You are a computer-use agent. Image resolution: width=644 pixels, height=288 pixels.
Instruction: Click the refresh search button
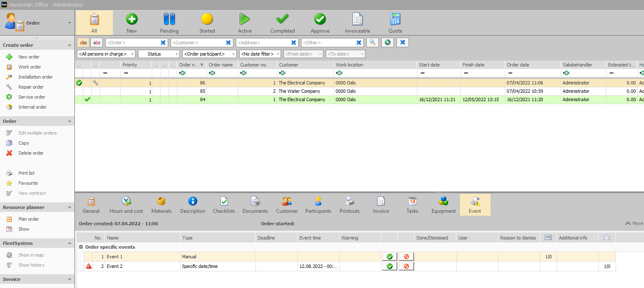pyautogui.click(x=388, y=42)
